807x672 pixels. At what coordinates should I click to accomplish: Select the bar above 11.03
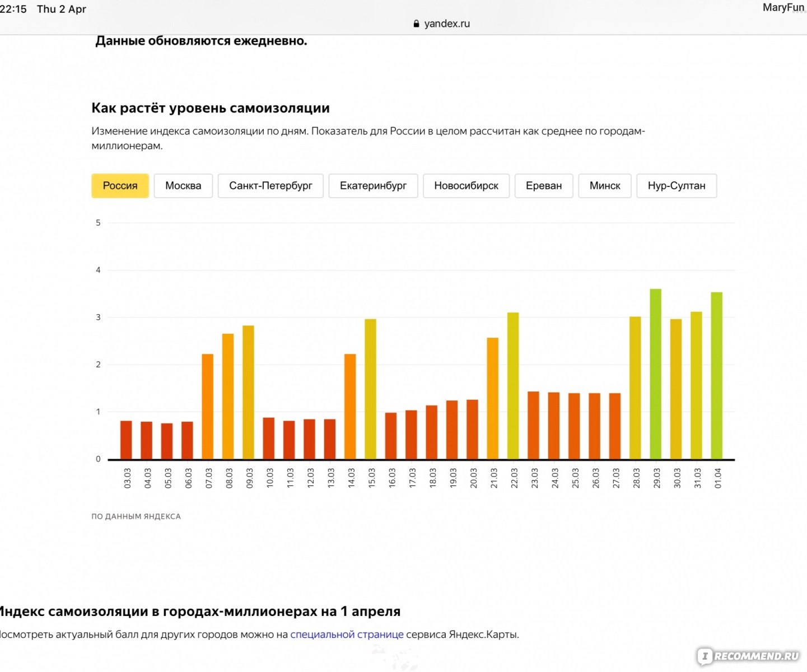289,440
